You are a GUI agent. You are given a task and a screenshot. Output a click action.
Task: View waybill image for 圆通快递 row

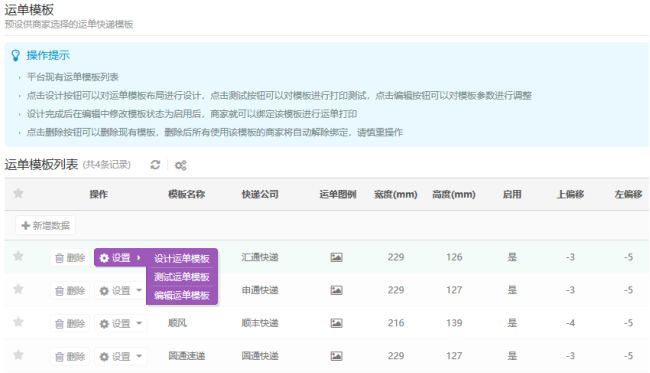(336, 356)
